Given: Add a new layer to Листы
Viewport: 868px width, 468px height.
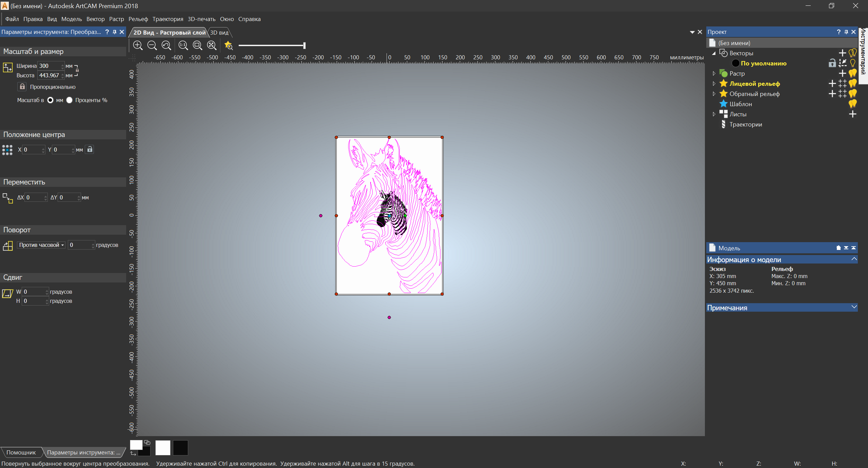Looking at the screenshot, I should (853, 114).
